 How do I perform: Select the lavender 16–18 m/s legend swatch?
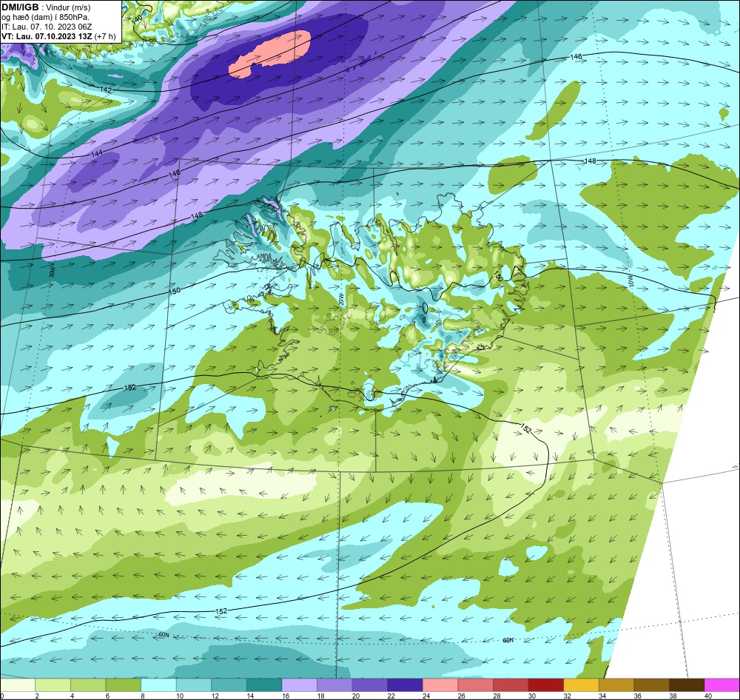(x=299, y=685)
